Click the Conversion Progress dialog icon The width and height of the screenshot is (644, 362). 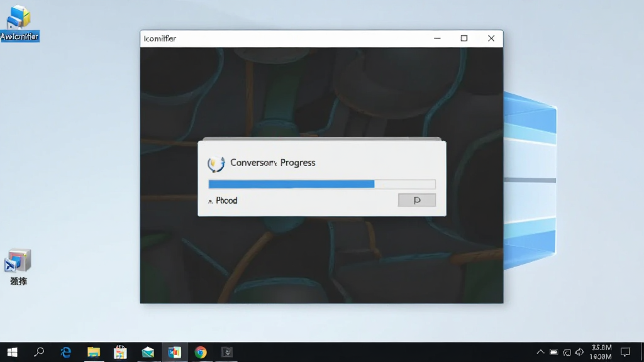pos(216,163)
